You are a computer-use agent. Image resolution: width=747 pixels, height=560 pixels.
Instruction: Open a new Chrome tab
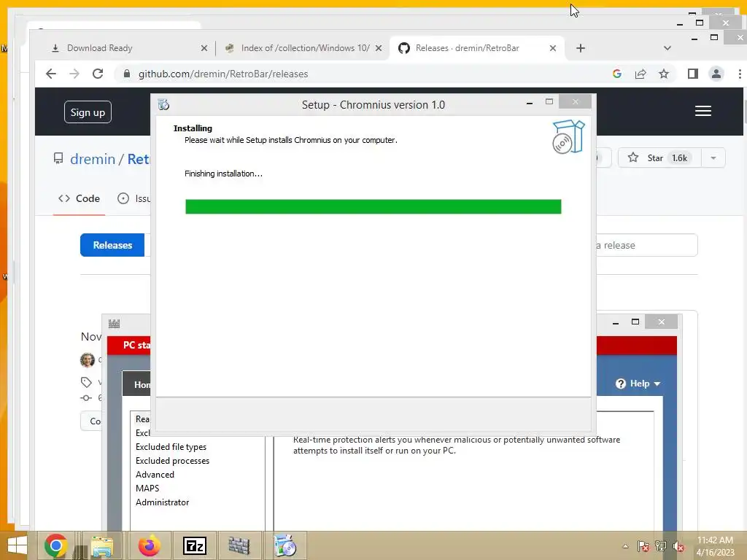(x=580, y=48)
